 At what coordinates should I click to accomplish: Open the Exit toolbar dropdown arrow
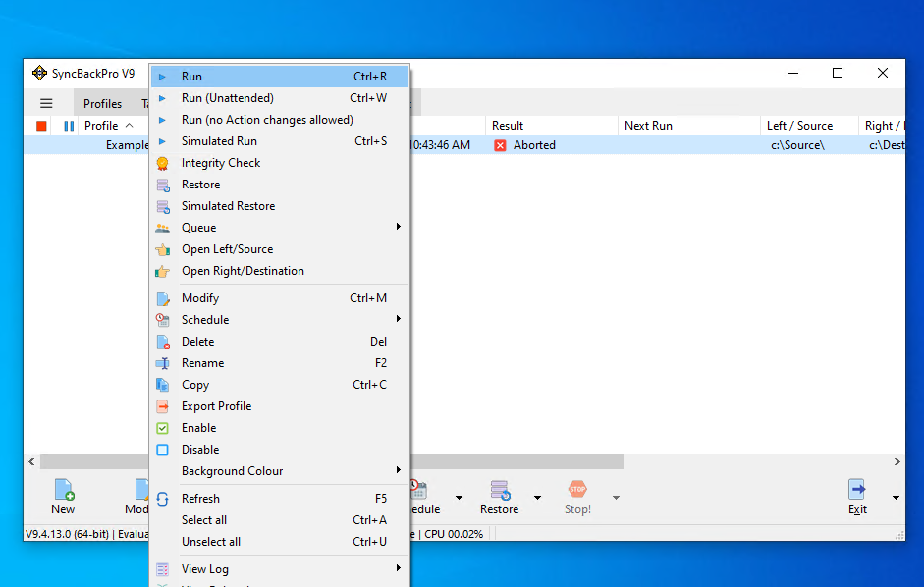click(x=896, y=498)
